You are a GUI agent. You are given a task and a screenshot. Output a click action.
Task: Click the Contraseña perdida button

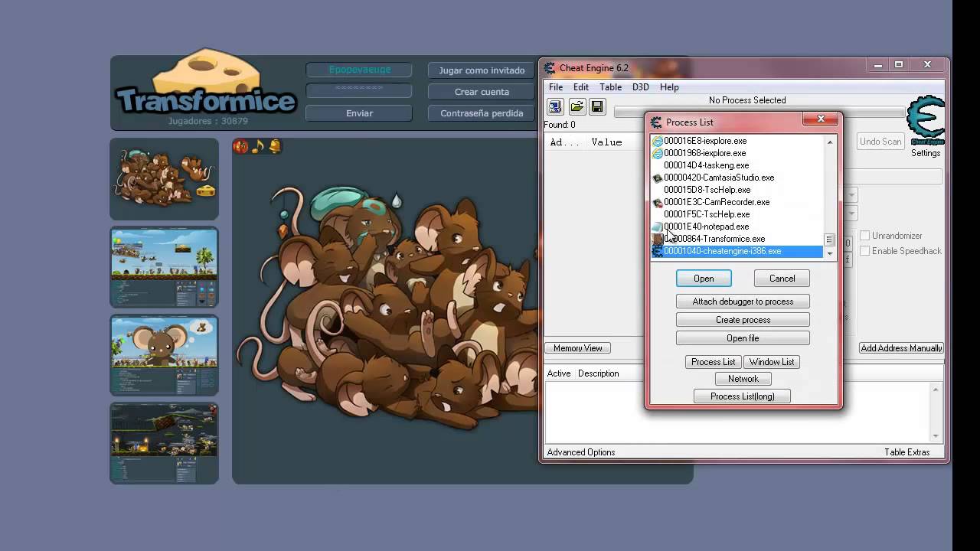click(x=482, y=113)
